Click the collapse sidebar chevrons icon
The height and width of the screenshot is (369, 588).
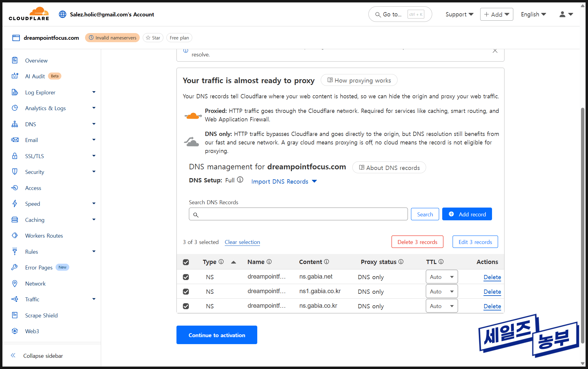pyautogui.click(x=13, y=355)
